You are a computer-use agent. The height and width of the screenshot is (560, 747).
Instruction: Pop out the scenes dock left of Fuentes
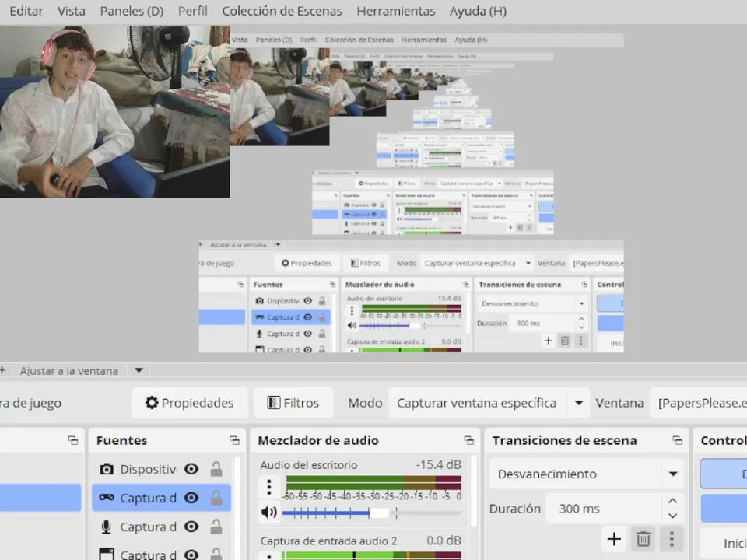(x=72, y=440)
